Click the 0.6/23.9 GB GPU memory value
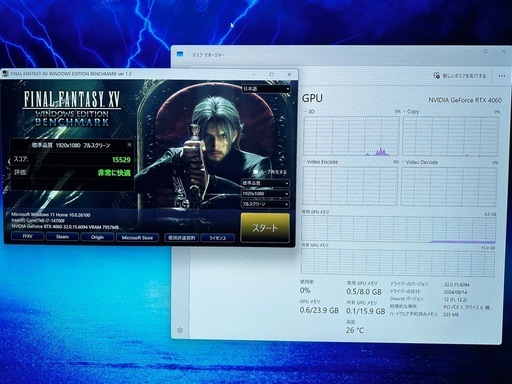The image size is (512, 384). click(319, 310)
